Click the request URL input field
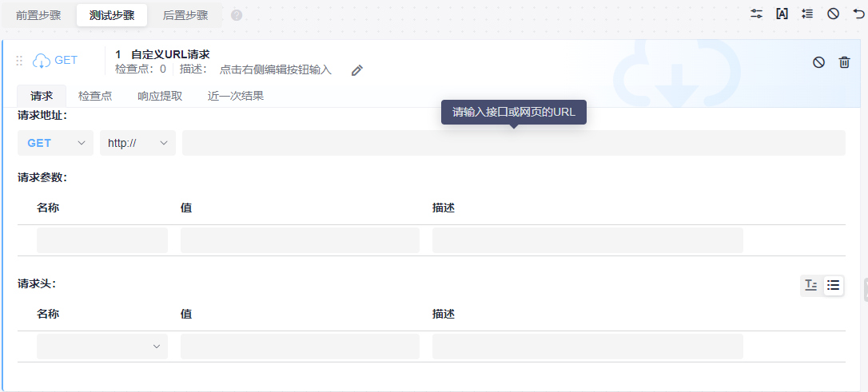 coord(513,143)
